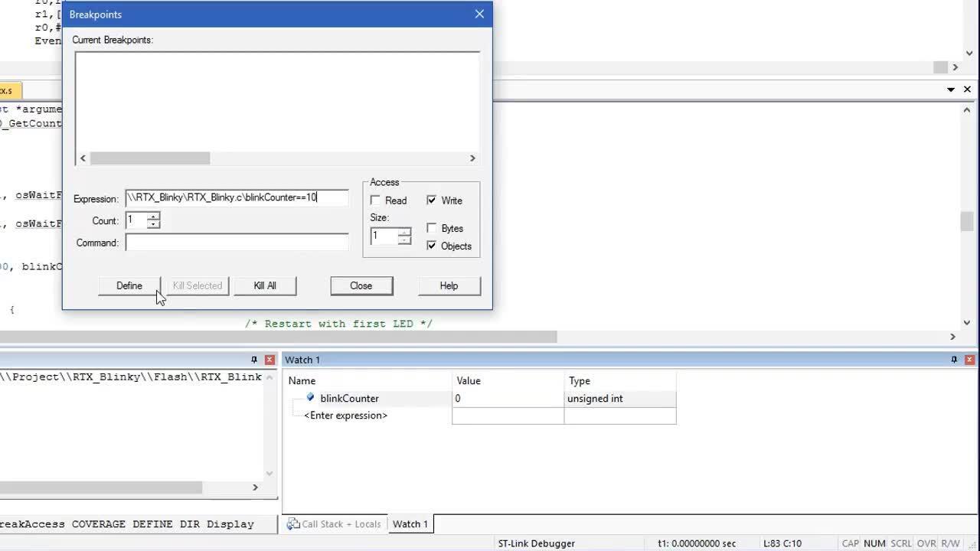The image size is (980, 551).
Task: Decrease the Size spinner value
Action: point(404,240)
